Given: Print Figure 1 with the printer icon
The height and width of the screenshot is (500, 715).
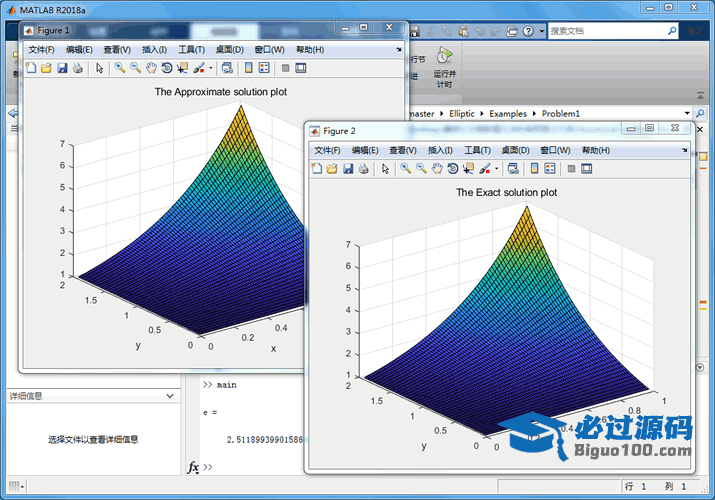Looking at the screenshot, I should [78, 68].
